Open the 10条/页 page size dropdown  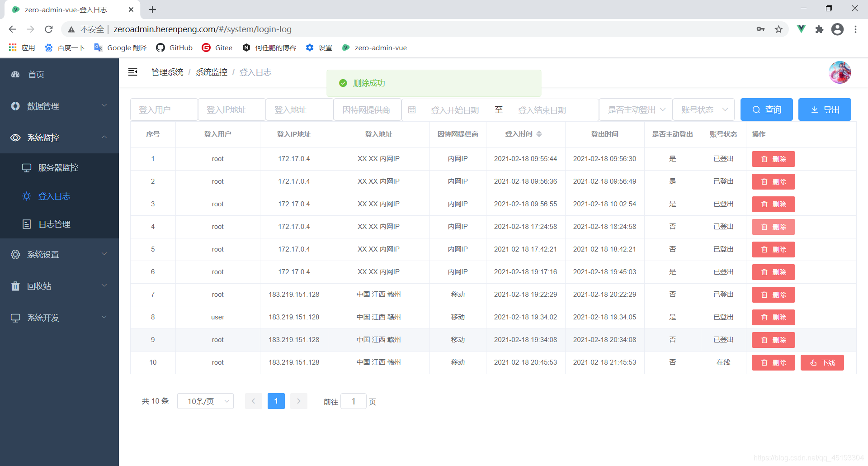(x=205, y=401)
